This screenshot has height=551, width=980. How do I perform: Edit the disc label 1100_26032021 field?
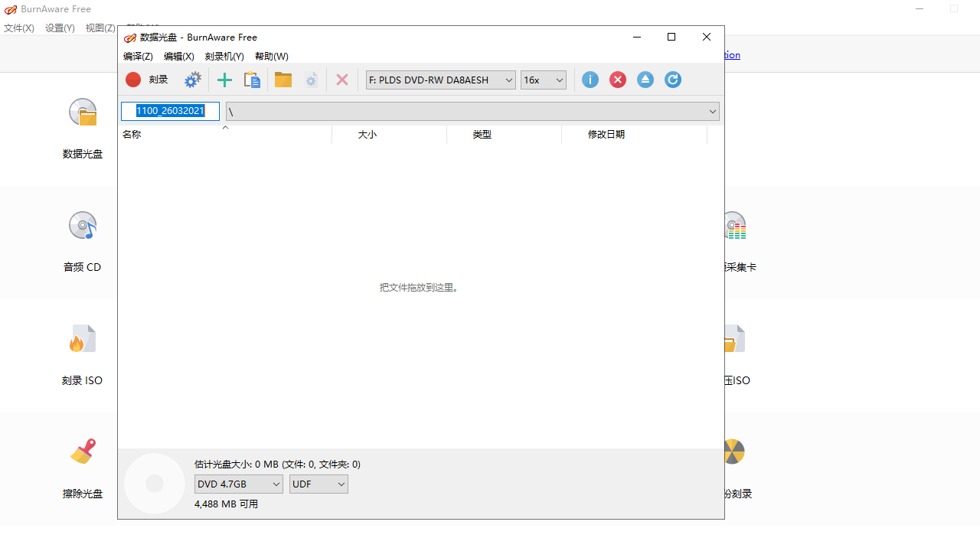tap(170, 111)
